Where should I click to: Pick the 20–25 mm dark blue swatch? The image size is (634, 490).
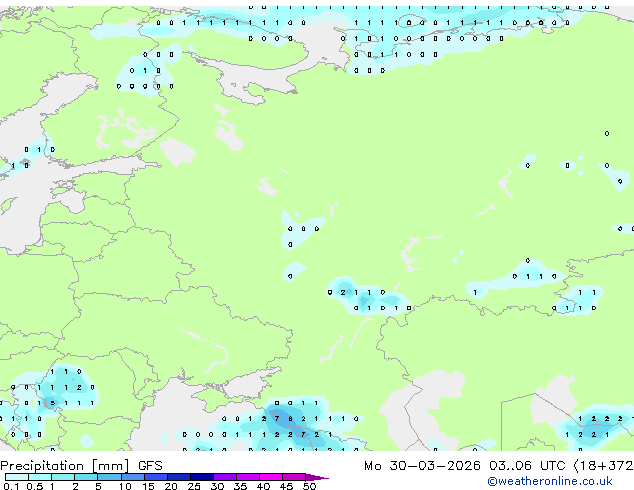click(x=179, y=477)
